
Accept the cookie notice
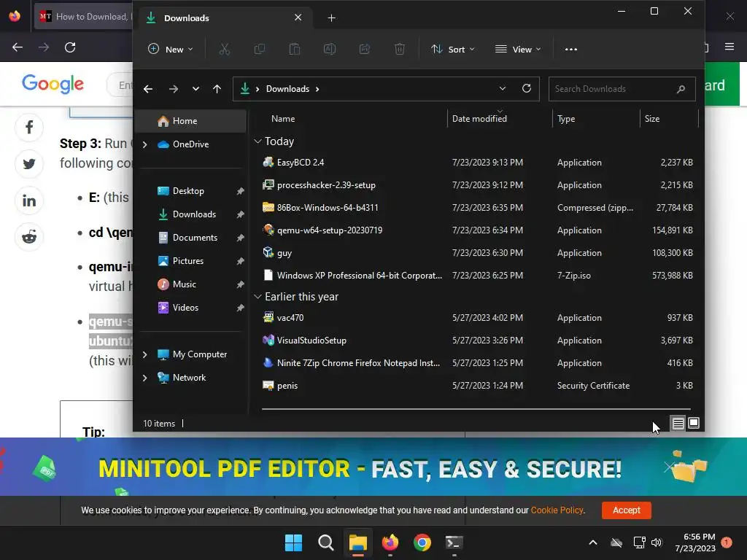point(627,510)
